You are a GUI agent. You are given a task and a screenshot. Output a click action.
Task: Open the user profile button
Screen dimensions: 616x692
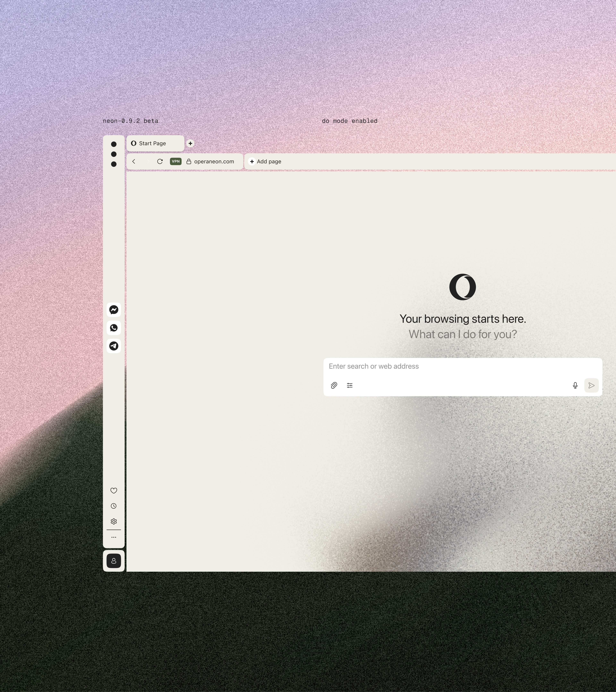pyautogui.click(x=114, y=561)
